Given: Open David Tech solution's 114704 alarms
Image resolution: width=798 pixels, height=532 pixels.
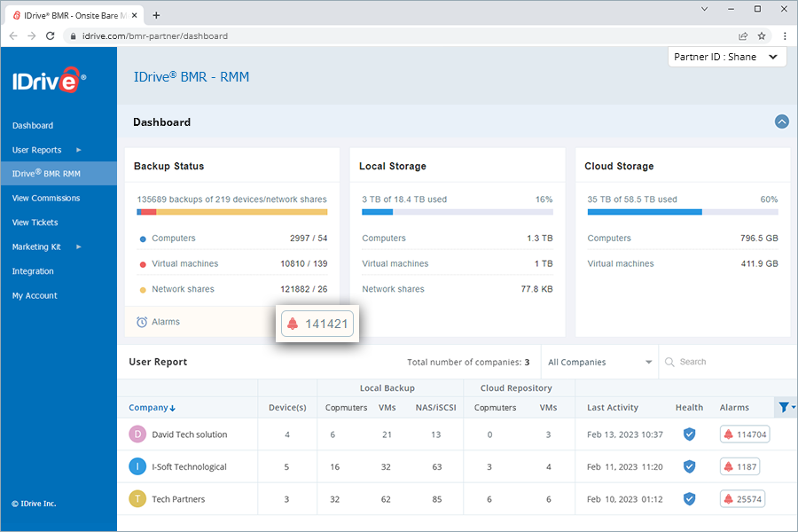Looking at the screenshot, I should pos(745,434).
